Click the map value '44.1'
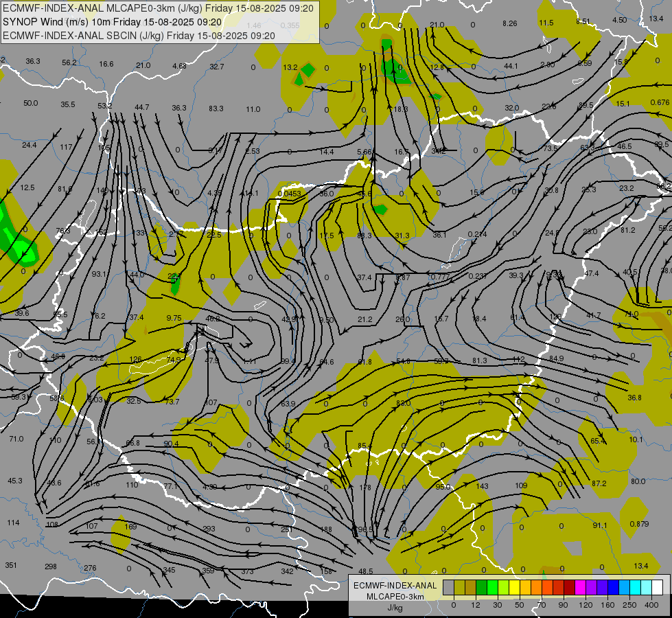 [511, 66]
